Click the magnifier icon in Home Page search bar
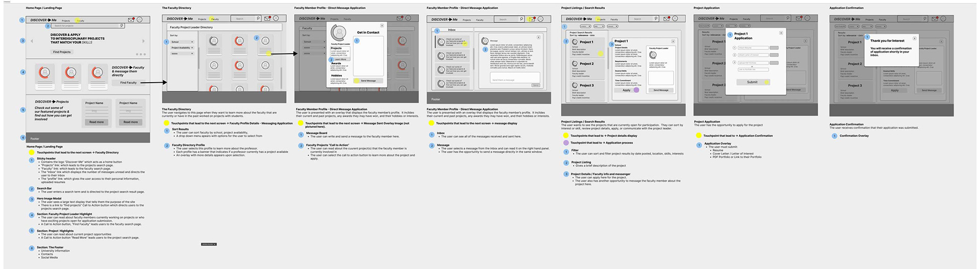The height and width of the screenshot is (269, 980). 121,25
